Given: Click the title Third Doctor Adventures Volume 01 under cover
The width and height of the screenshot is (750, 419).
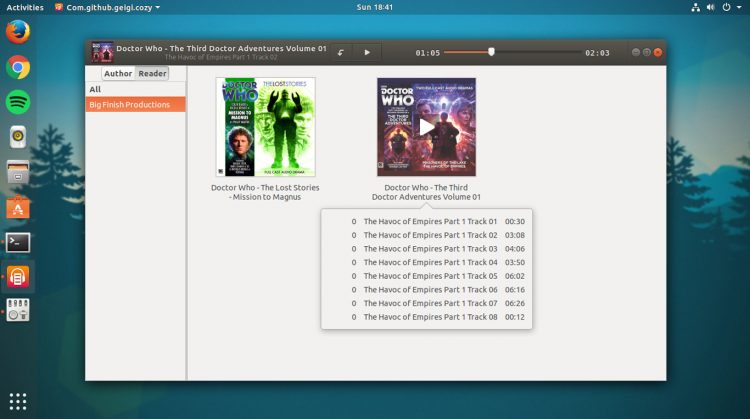Looking at the screenshot, I should pos(426,192).
